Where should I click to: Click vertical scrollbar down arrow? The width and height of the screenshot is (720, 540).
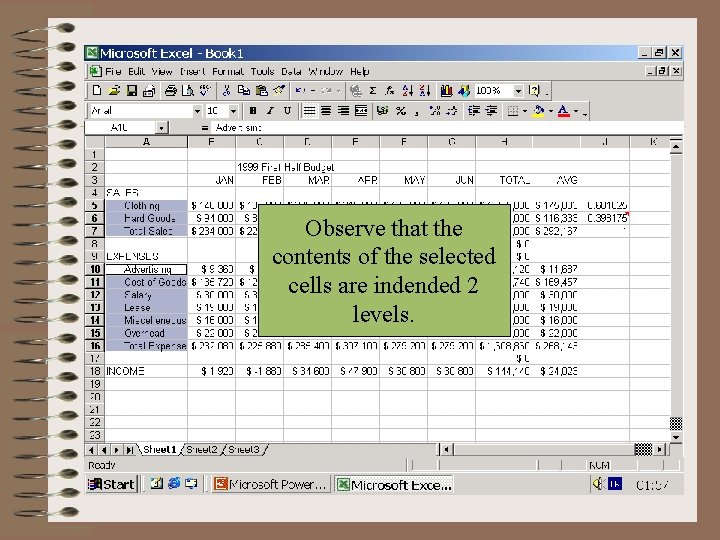[x=676, y=437]
